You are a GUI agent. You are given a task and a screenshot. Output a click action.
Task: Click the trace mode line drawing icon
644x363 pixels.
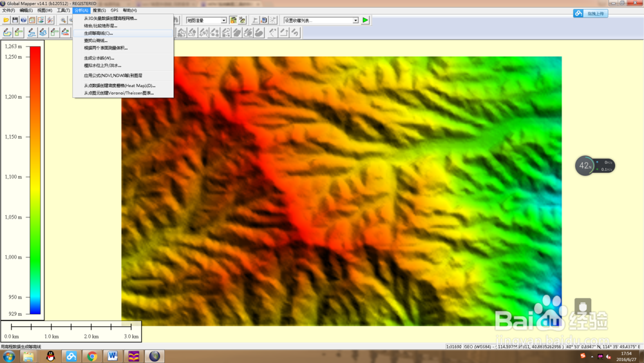tap(31, 32)
